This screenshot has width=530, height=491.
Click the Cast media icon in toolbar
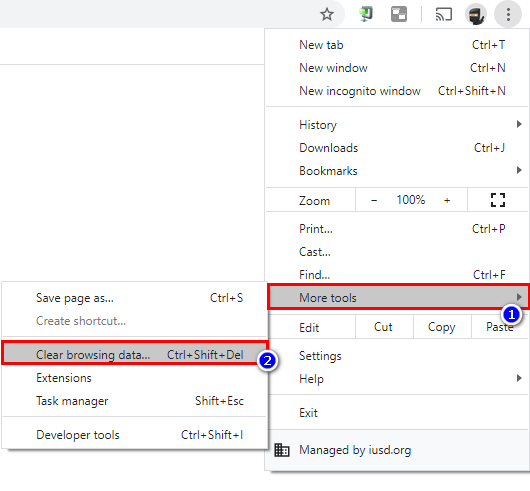443,15
